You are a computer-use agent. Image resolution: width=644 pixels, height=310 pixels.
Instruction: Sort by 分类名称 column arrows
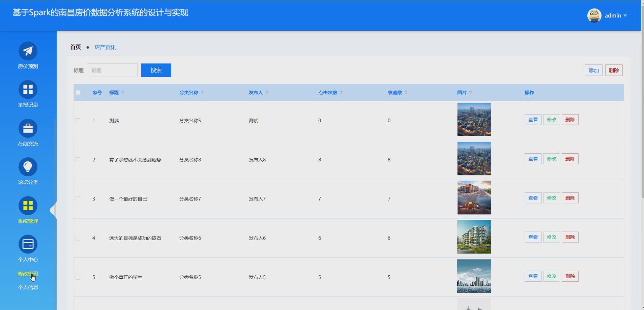pos(202,92)
